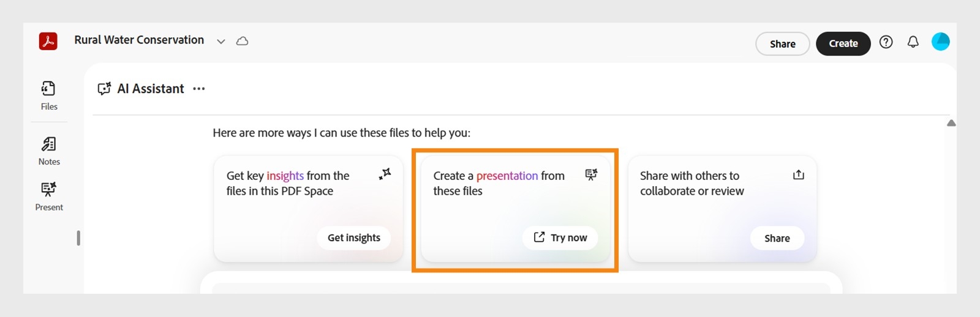Click the Adobe Acrobat logo icon
The width and height of the screenshot is (980, 317).
[48, 41]
